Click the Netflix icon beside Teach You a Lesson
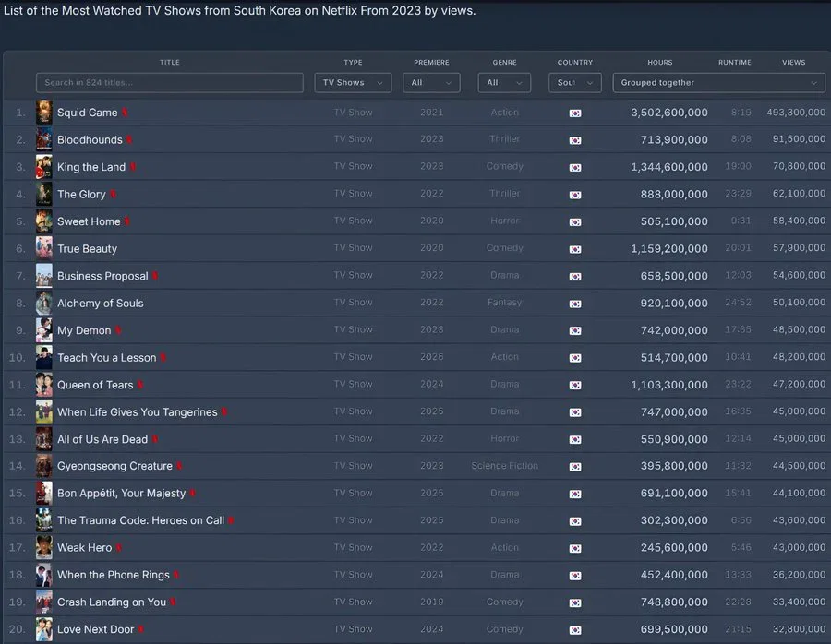This screenshot has height=644, width=831. point(163,357)
